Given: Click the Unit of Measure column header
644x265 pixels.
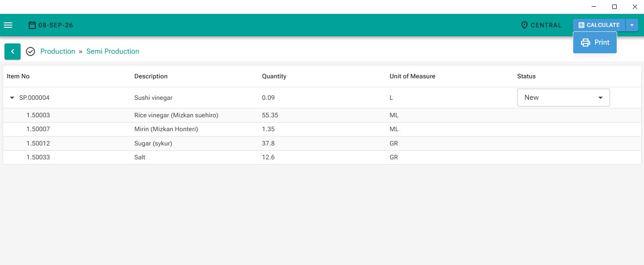Looking at the screenshot, I should 412,76.
